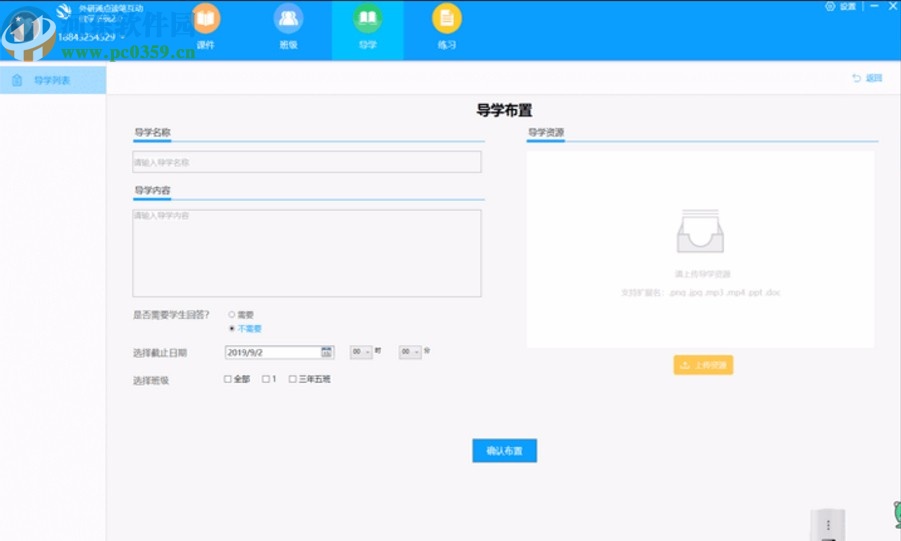
Task: Click the 返回 back link
Action: pyautogui.click(x=873, y=78)
